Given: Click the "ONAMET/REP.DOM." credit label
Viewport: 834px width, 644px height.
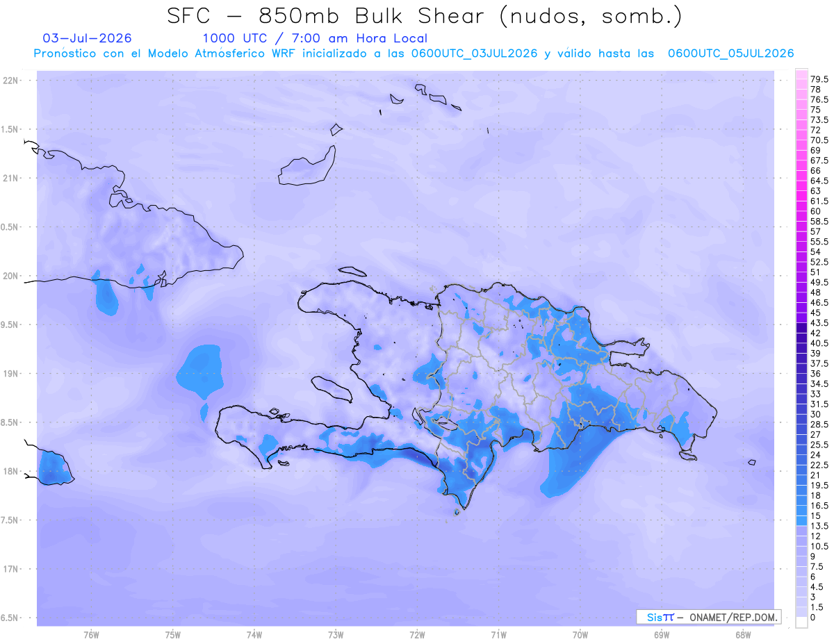Looking at the screenshot, I should pyautogui.click(x=733, y=617).
